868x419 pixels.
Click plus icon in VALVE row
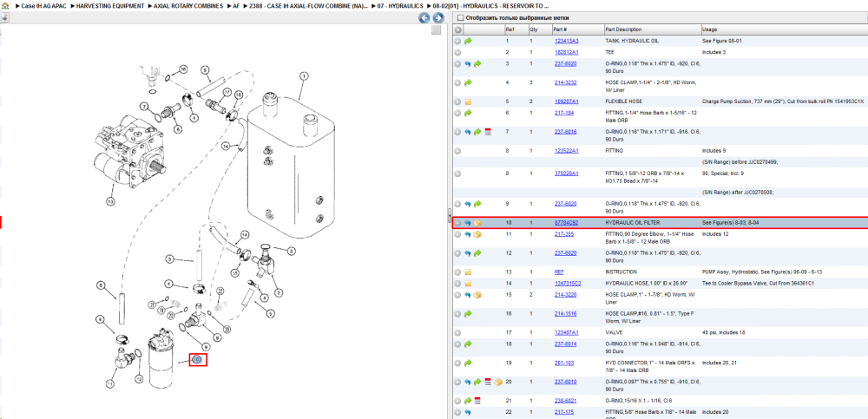(457, 332)
